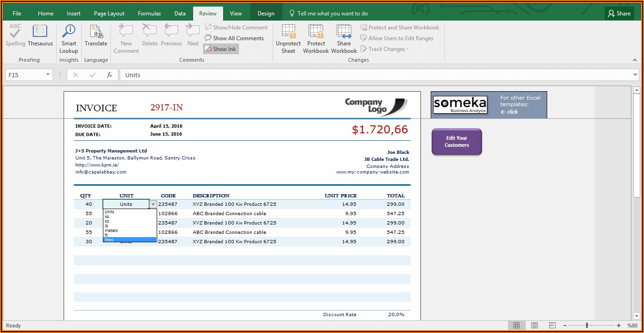The width and height of the screenshot is (644, 333).
Task: Click inside the formula bar input
Action: coord(374,75)
